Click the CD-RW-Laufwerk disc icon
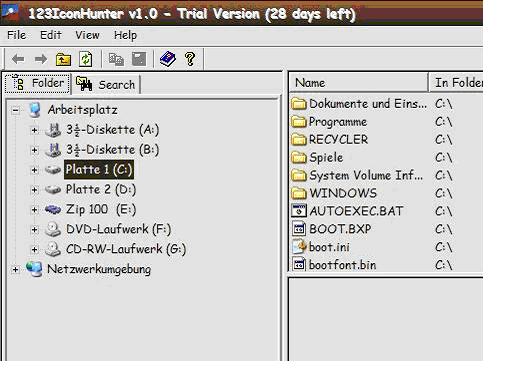 click(x=53, y=249)
